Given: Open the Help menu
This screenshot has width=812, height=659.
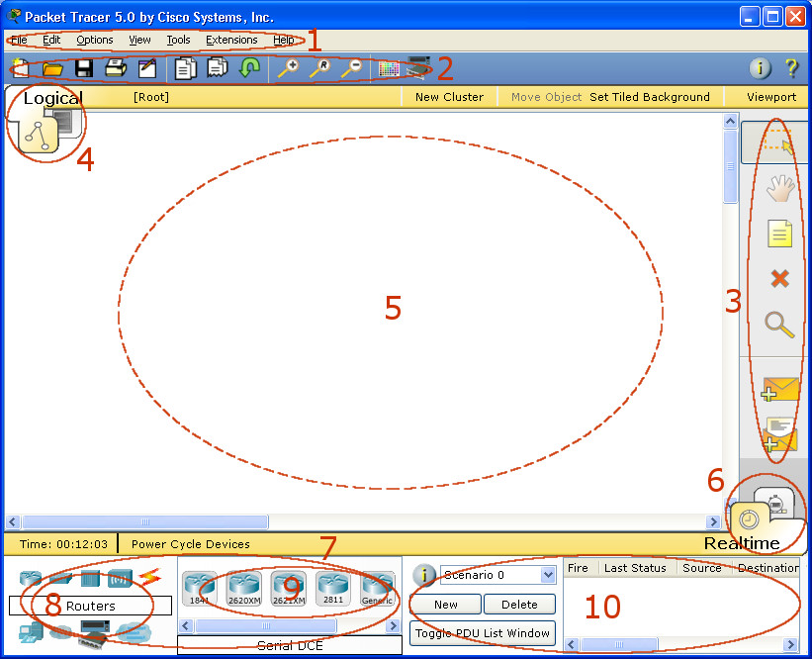Looking at the screenshot, I should coord(284,40).
